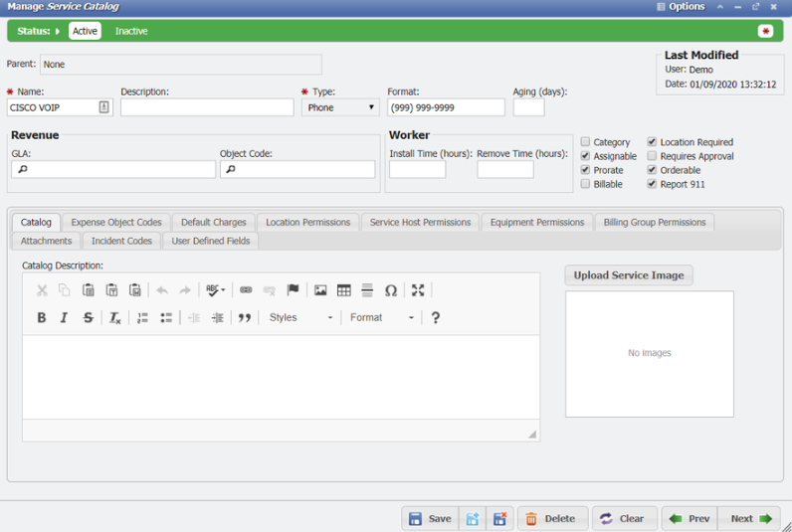
Task: Click the GLA search input field
Action: pos(113,170)
